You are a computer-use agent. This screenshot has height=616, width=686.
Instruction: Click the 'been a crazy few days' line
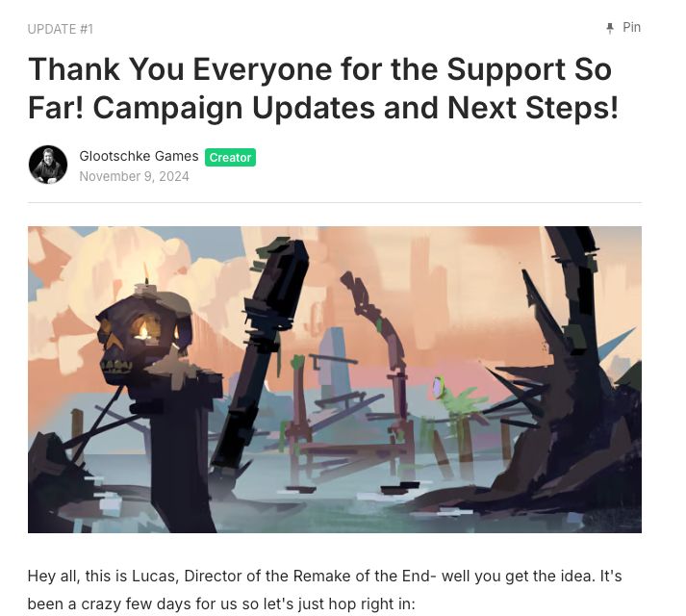point(221,604)
